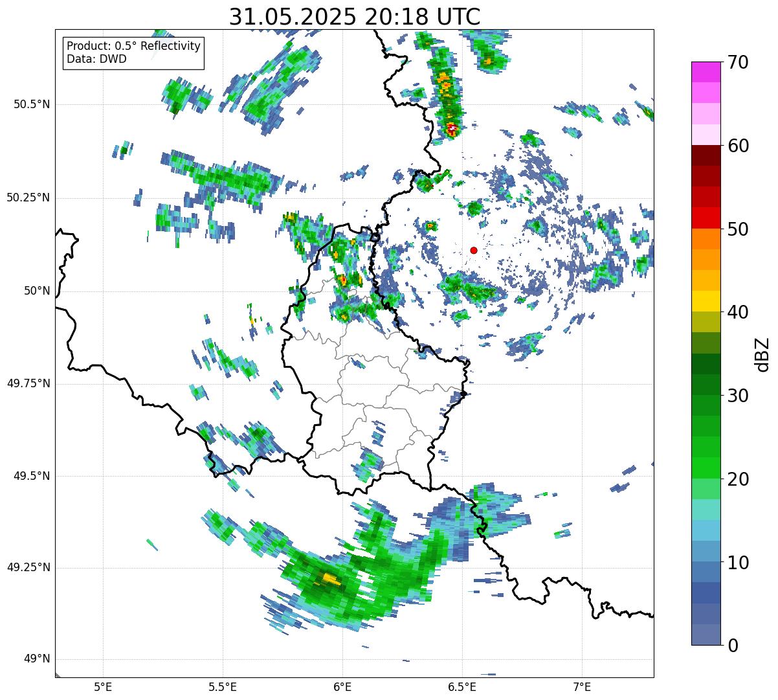Image resolution: width=778 pixels, height=700 pixels.
Task: Click the yellow core in the southern storm
Action: [x=329, y=578]
